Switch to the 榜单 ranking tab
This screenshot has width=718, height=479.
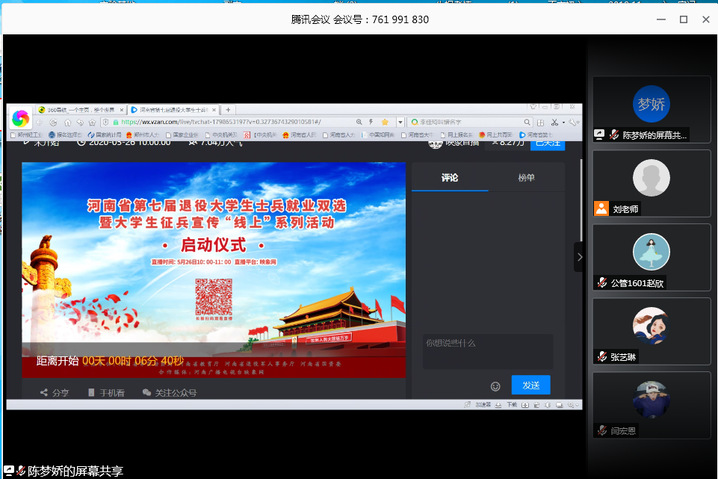[x=526, y=178]
